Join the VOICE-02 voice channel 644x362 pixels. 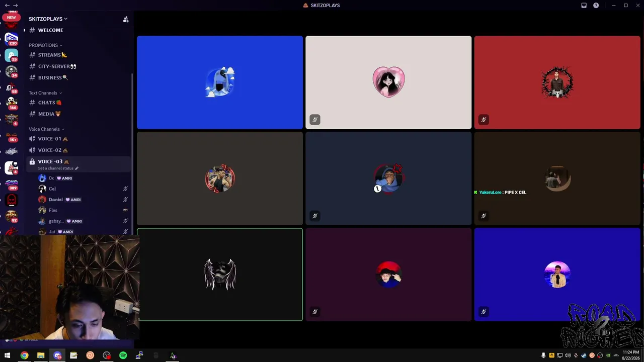coord(78,150)
